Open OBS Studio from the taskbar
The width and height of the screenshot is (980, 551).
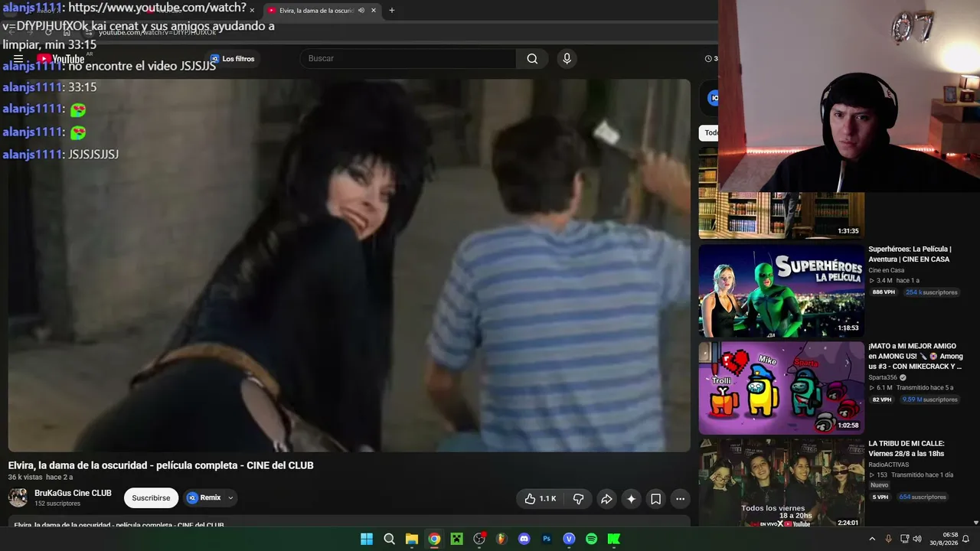click(479, 539)
